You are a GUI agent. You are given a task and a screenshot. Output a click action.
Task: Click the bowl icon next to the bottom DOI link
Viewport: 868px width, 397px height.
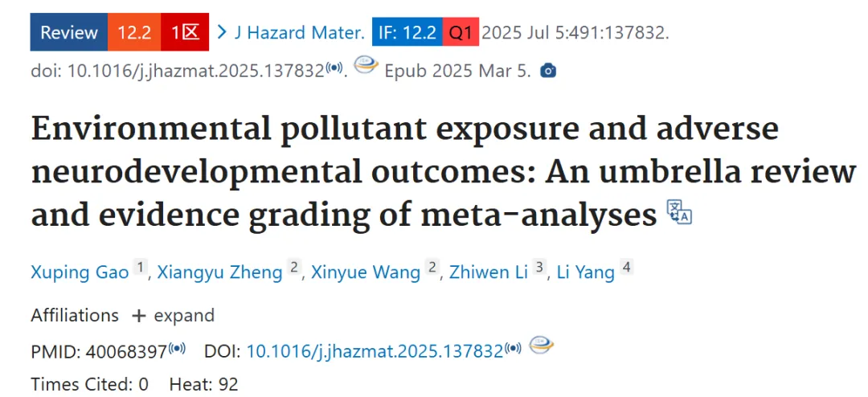point(541,346)
